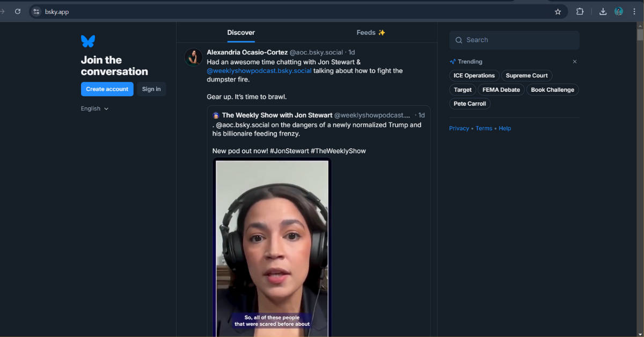Screen dimensions: 644x337
Task: Click the #TheWeeklyShow hashtag
Action: (338, 151)
